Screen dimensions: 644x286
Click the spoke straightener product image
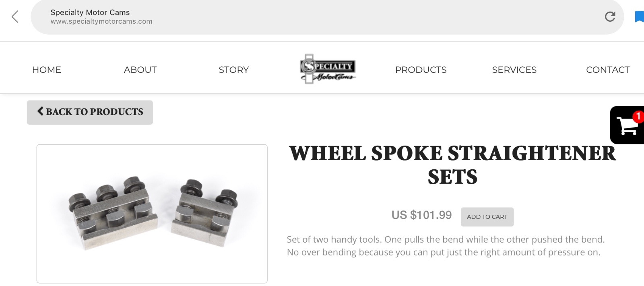click(152, 214)
